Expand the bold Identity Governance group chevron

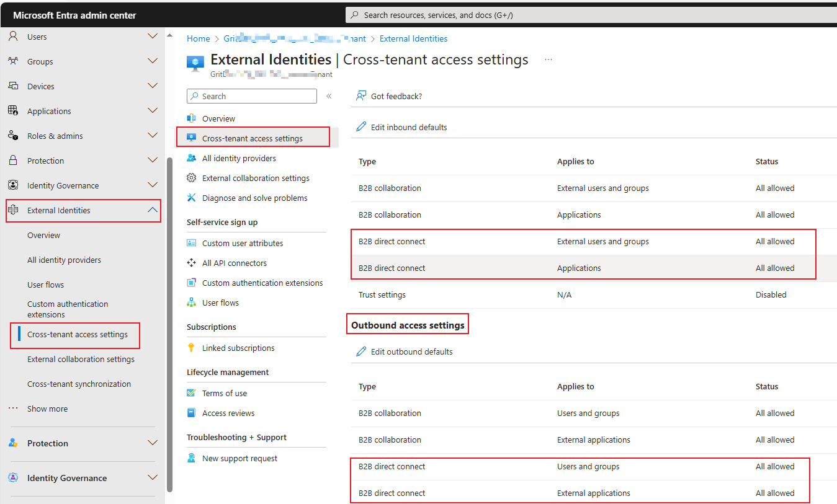pyautogui.click(x=153, y=478)
